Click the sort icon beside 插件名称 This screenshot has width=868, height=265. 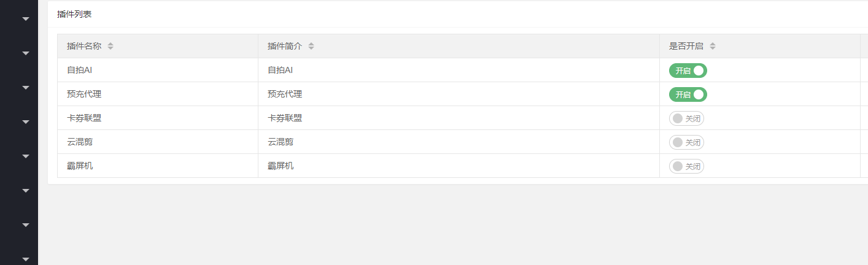point(110,46)
